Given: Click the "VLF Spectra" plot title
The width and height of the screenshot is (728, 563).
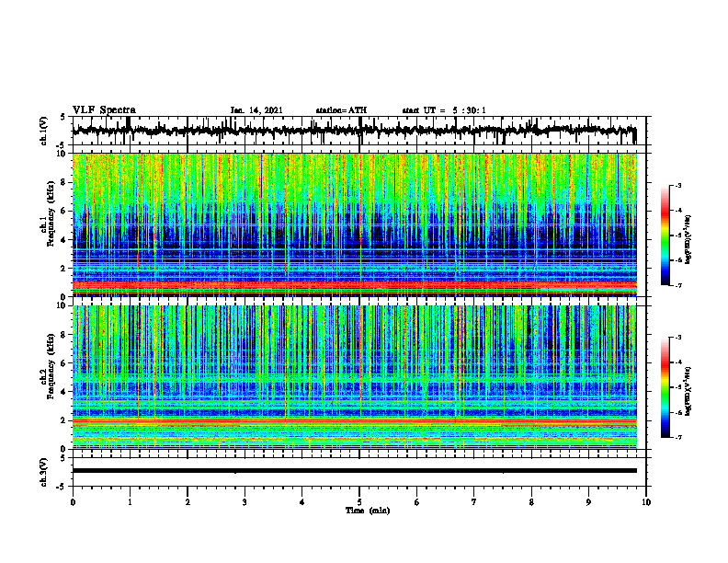Looking at the screenshot, I should point(104,110).
